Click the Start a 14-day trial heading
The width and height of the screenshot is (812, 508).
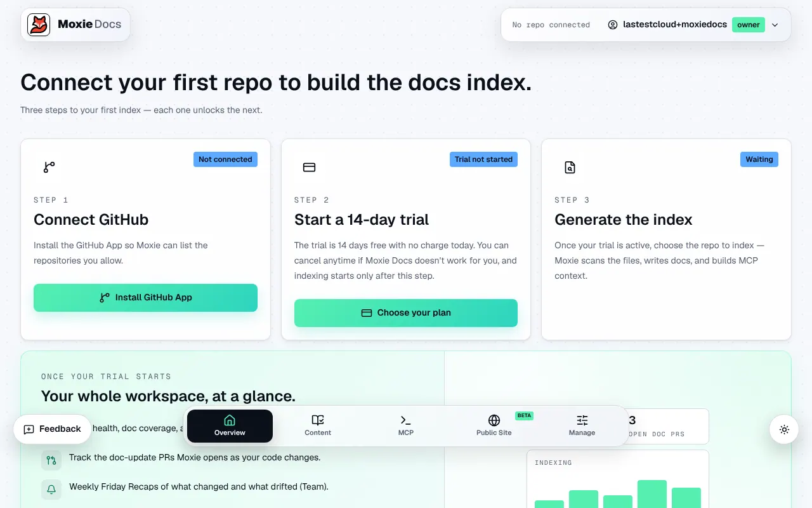pyautogui.click(x=362, y=220)
